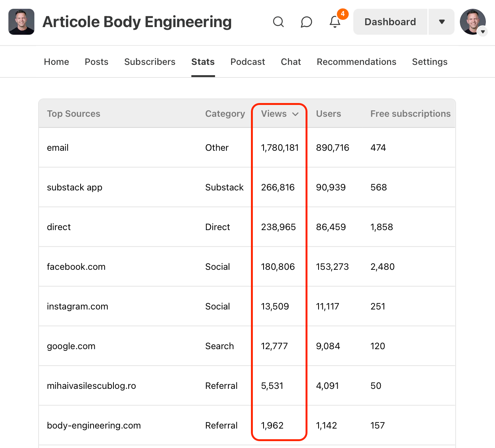This screenshot has height=448, width=495.
Task: Switch to the Podcast tab
Action: point(247,62)
